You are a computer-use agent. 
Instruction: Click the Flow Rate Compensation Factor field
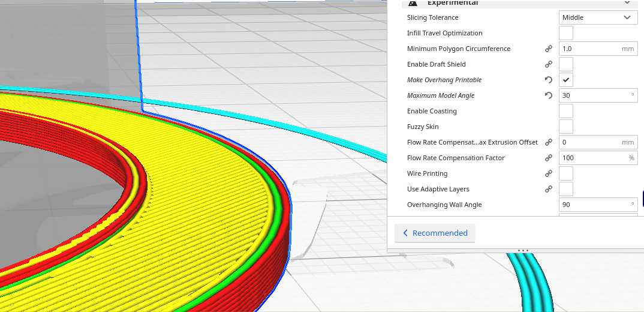tap(591, 158)
